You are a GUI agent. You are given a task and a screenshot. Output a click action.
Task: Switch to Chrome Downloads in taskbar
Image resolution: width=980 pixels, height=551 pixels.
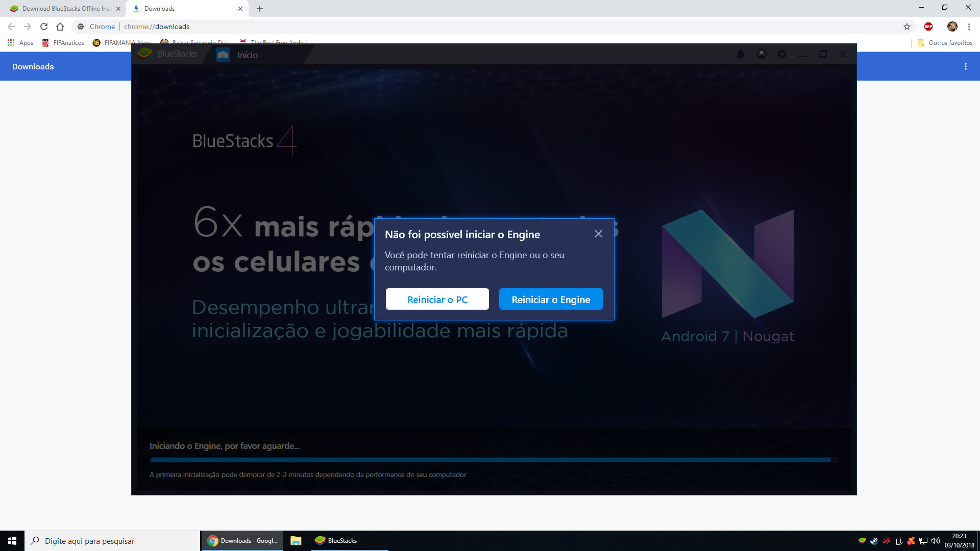click(x=242, y=541)
